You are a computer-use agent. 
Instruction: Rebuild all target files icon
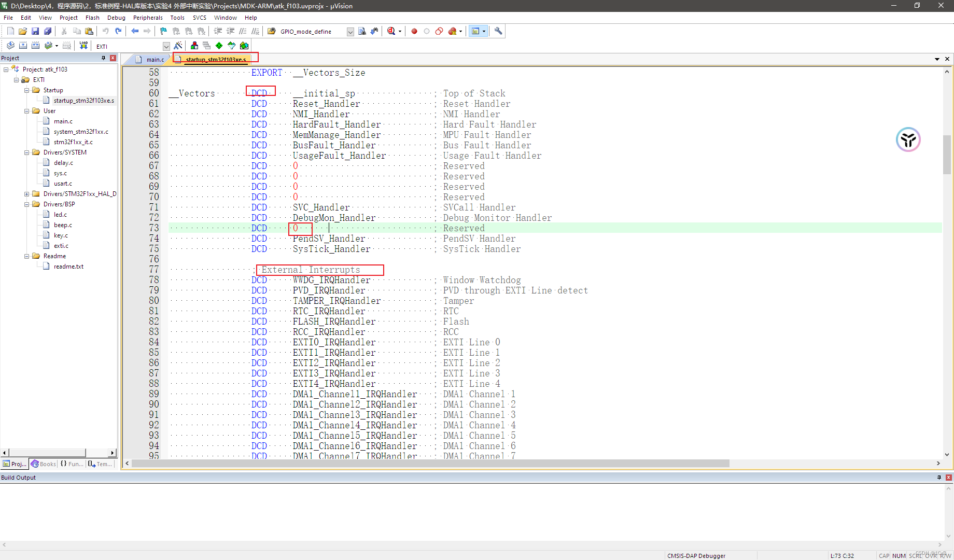tap(35, 46)
